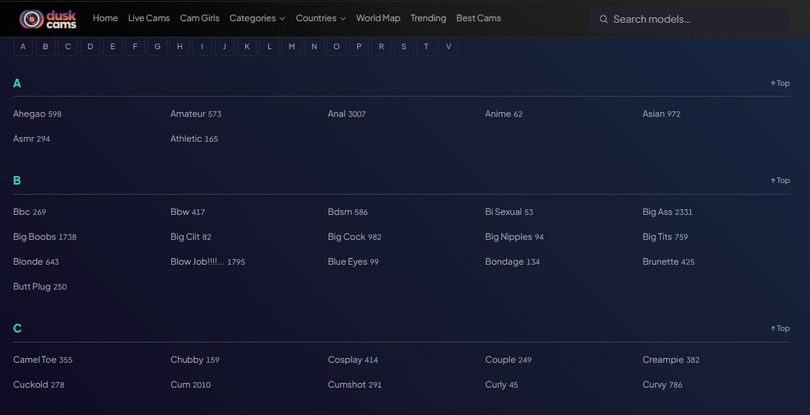
Task: Jump to letter G in the index
Action: point(157,47)
